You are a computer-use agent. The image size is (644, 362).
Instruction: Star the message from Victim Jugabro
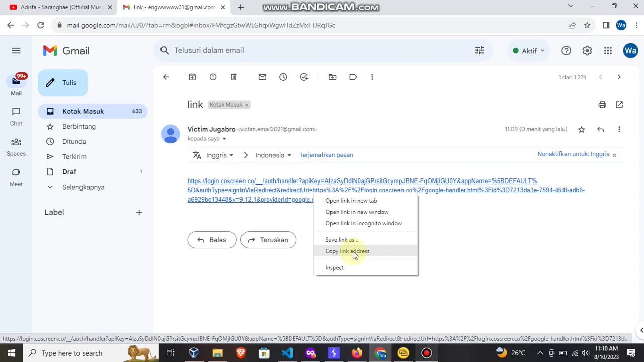click(582, 129)
